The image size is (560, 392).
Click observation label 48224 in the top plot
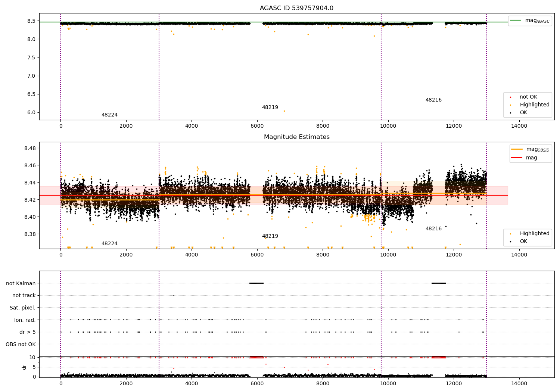109,115
